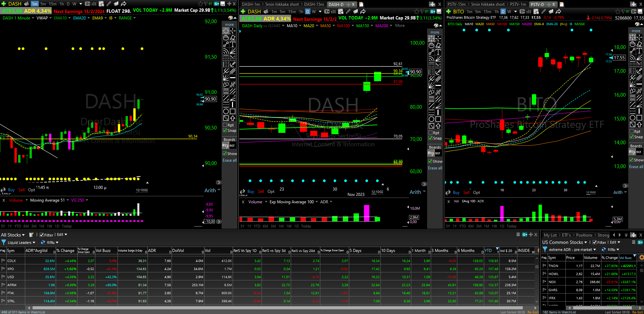This screenshot has width=644, height=314.
Task: Toggle Filter checkbox in US Common Stocks panel
Action: pos(595,242)
